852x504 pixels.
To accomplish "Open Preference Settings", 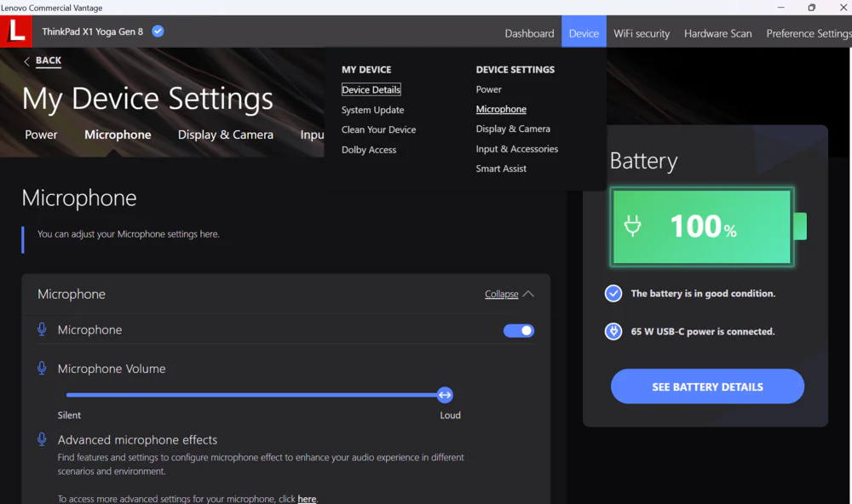I will (x=809, y=33).
